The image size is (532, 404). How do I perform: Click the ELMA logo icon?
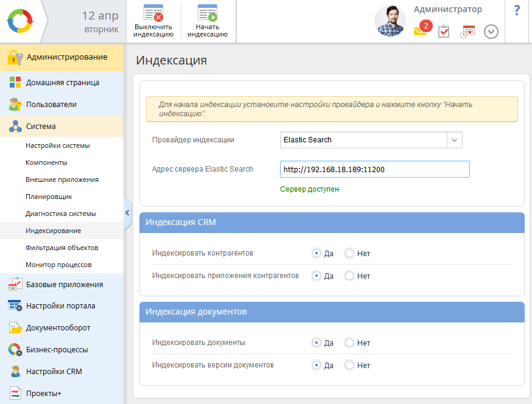pyautogui.click(x=21, y=21)
